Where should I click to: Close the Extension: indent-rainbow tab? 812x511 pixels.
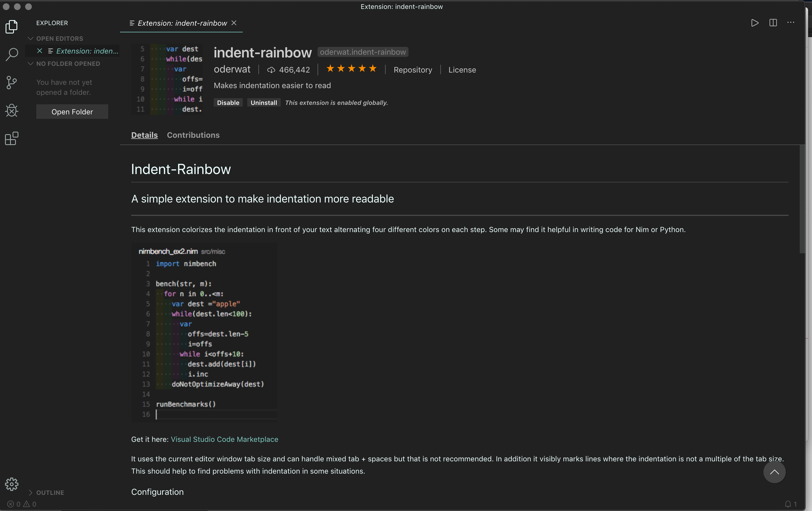point(234,23)
